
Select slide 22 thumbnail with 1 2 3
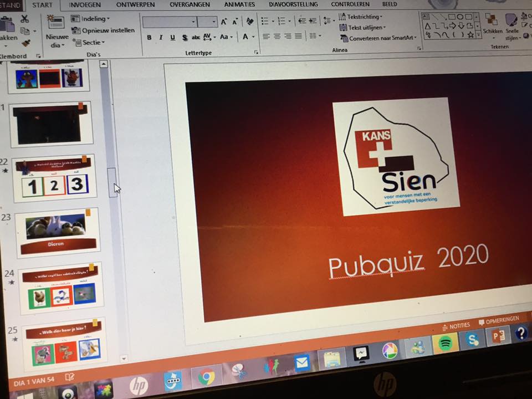coord(55,179)
